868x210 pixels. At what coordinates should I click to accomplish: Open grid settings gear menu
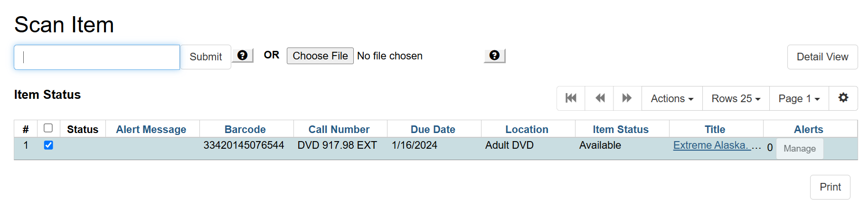point(843,98)
